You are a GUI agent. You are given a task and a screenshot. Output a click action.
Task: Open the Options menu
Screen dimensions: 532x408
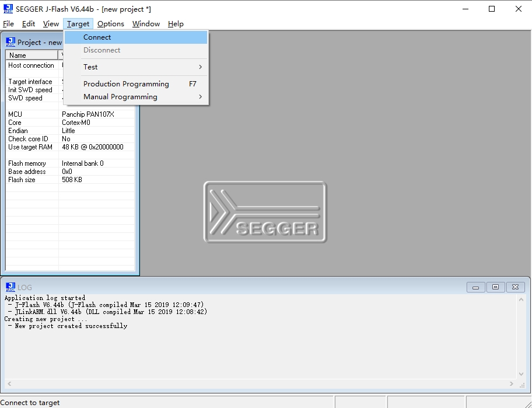pyautogui.click(x=111, y=24)
